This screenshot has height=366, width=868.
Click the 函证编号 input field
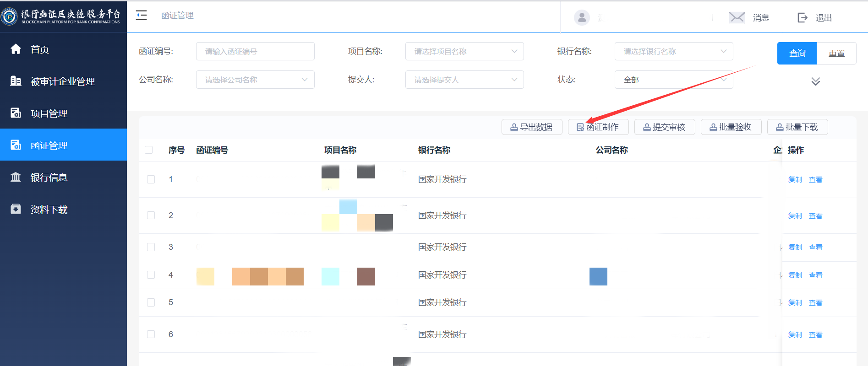pyautogui.click(x=255, y=51)
